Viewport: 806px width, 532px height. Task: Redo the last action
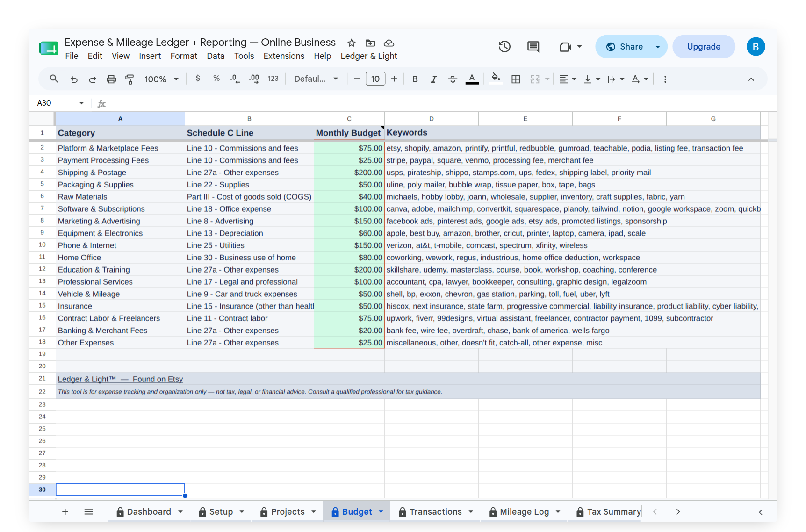click(92, 79)
